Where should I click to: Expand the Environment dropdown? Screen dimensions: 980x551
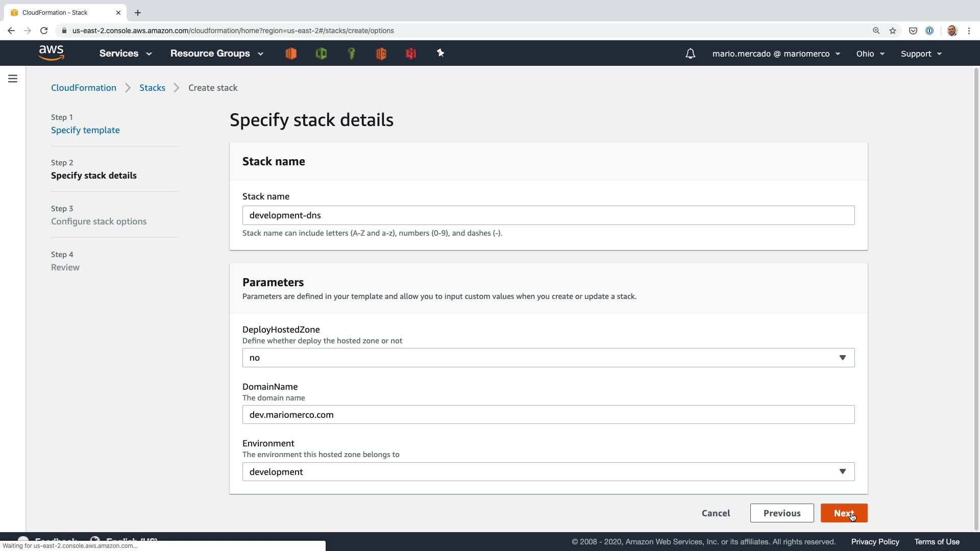pos(548,472)
